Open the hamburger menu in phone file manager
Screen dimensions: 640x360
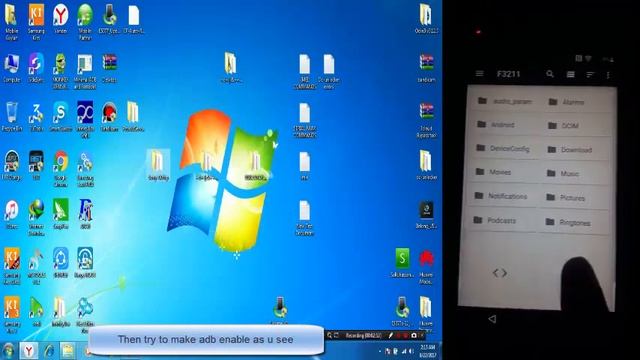(480, 73)
